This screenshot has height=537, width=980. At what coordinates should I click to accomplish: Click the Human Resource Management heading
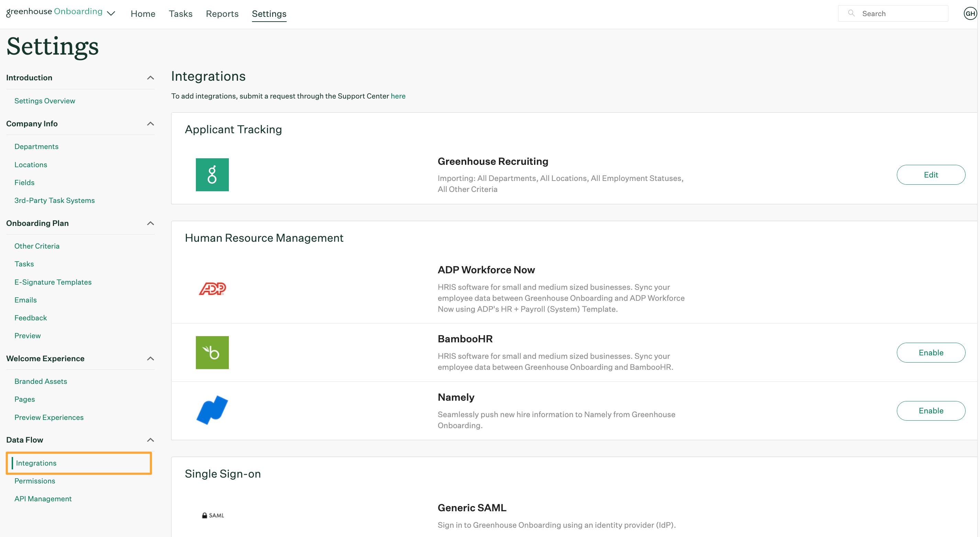pos(264,238)
